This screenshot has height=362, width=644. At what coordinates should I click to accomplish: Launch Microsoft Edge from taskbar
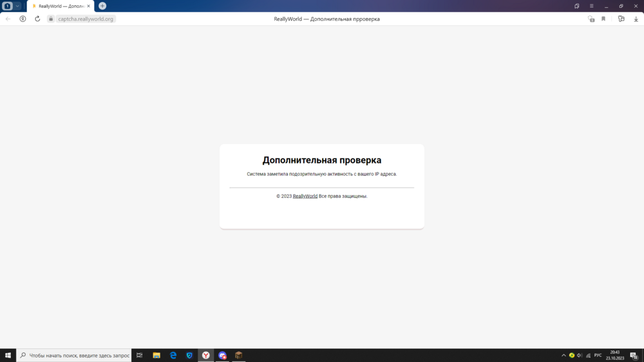coord(173,356)
